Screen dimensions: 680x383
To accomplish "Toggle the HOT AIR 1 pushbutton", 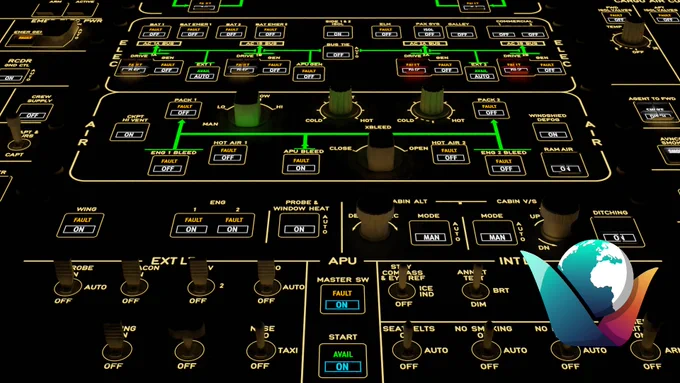I will (228, 155).
